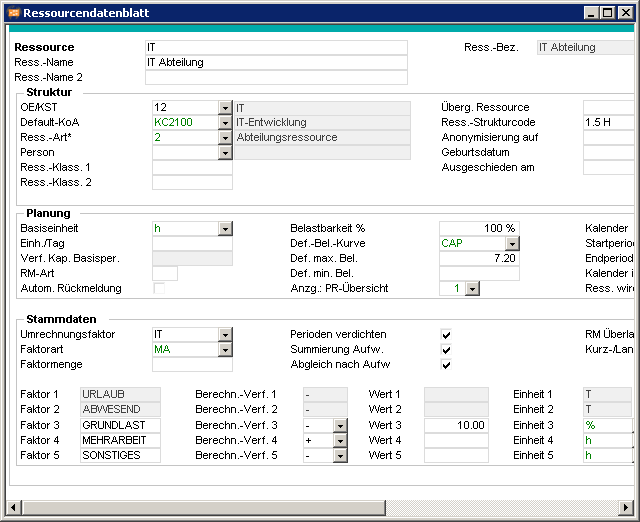Click the horizontal scrollbar right arrow
Viewport: 640px width, 522px height.
626,508
